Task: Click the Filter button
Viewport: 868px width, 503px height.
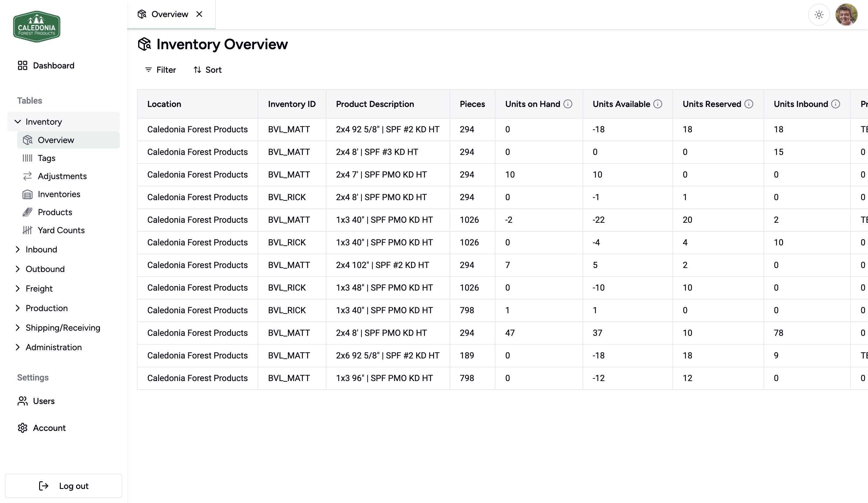Action: [x=160, y=70]
